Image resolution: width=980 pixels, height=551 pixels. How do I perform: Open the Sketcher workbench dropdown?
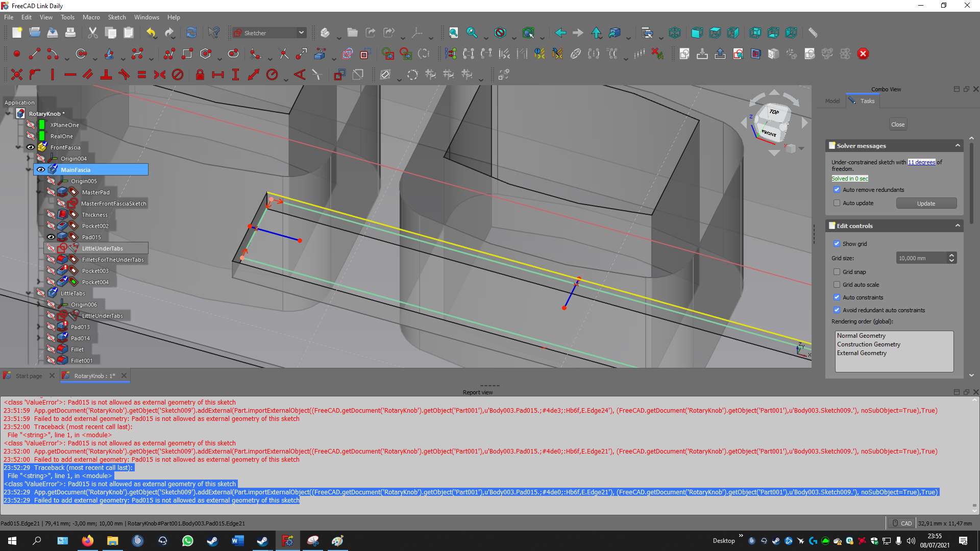(x=269, y=33)
